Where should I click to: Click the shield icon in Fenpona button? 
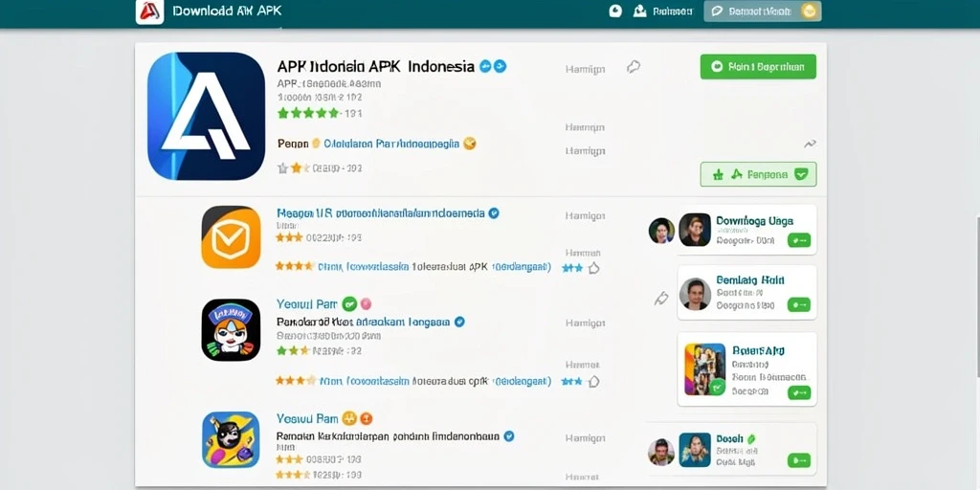point(801,174)
